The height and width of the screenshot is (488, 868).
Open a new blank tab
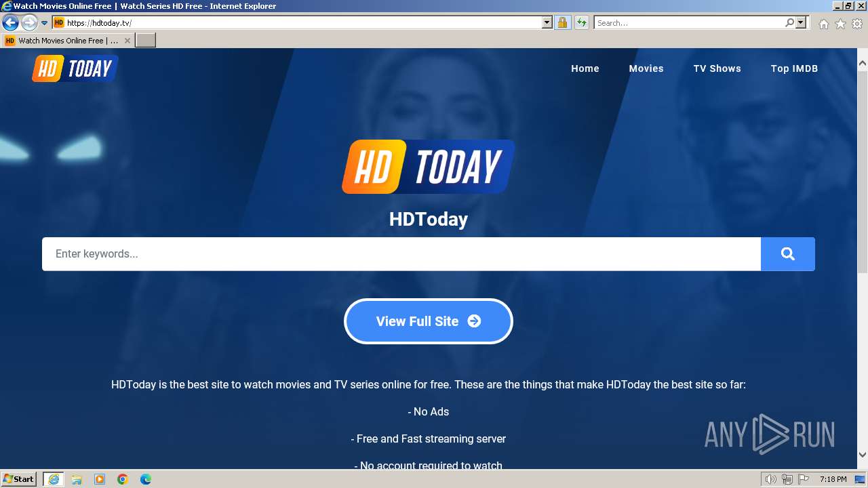146,41
